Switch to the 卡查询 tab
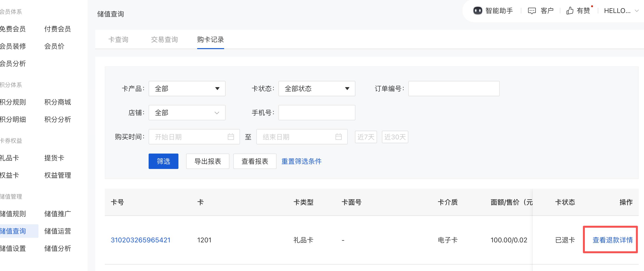644x271 pixels. coord(118,39)
